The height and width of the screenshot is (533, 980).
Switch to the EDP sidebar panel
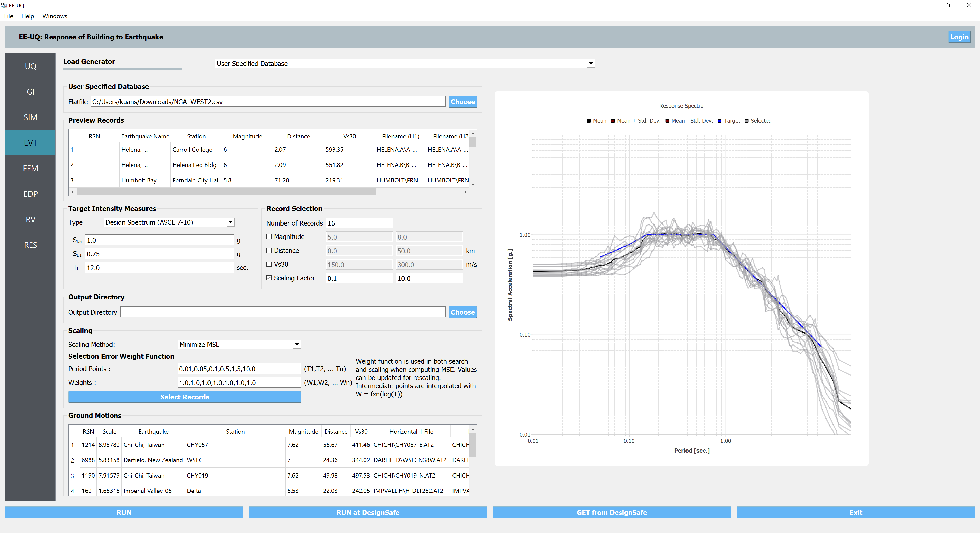[30, 194]
